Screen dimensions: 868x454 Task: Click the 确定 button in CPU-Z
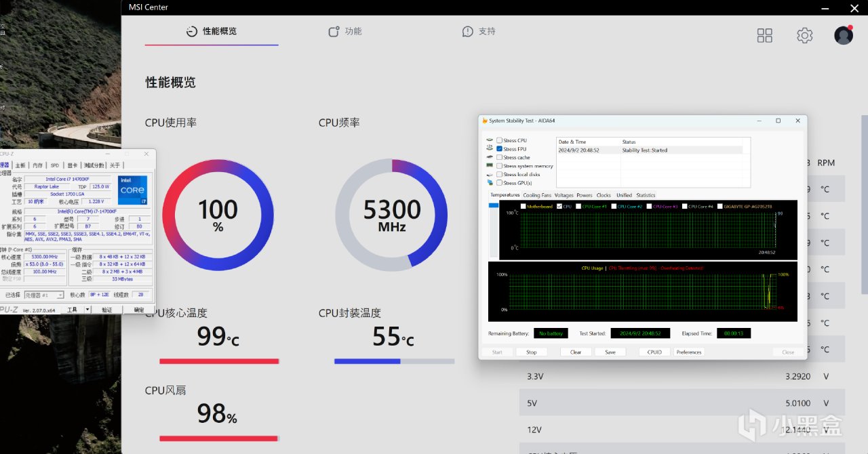(138, 310)
